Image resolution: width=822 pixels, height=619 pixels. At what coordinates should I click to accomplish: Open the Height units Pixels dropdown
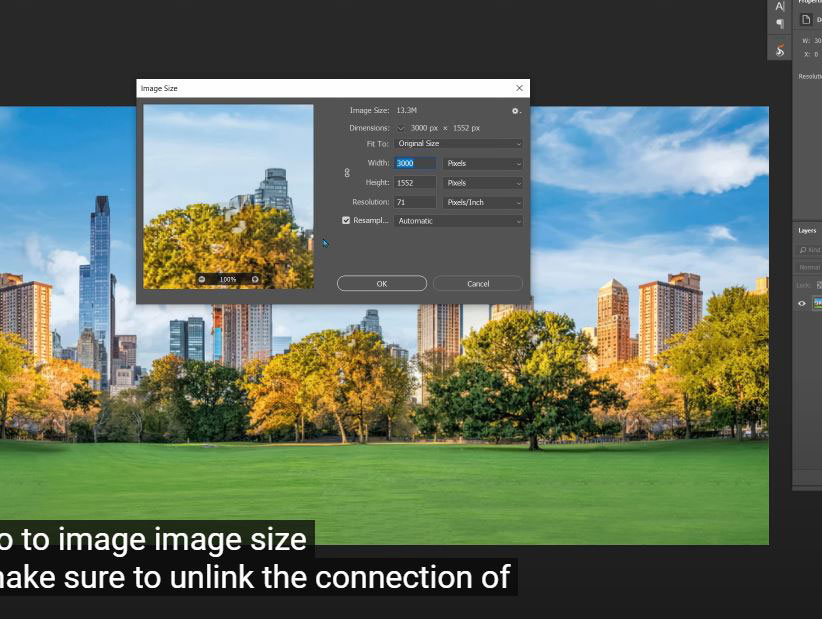(483, 183)
